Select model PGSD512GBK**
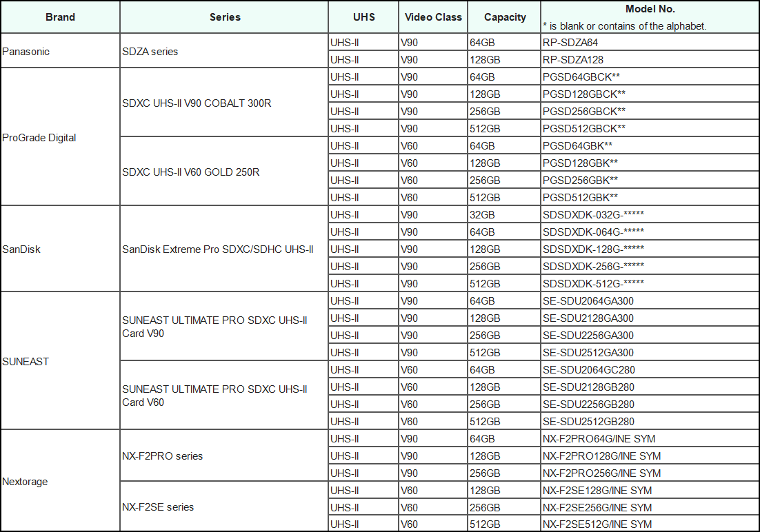 (650, 197)
